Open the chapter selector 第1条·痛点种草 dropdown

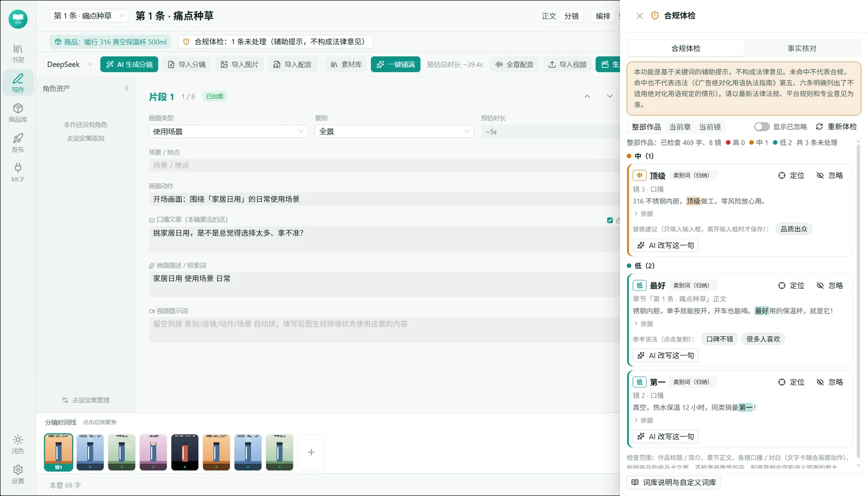click(x=89, y=16)
